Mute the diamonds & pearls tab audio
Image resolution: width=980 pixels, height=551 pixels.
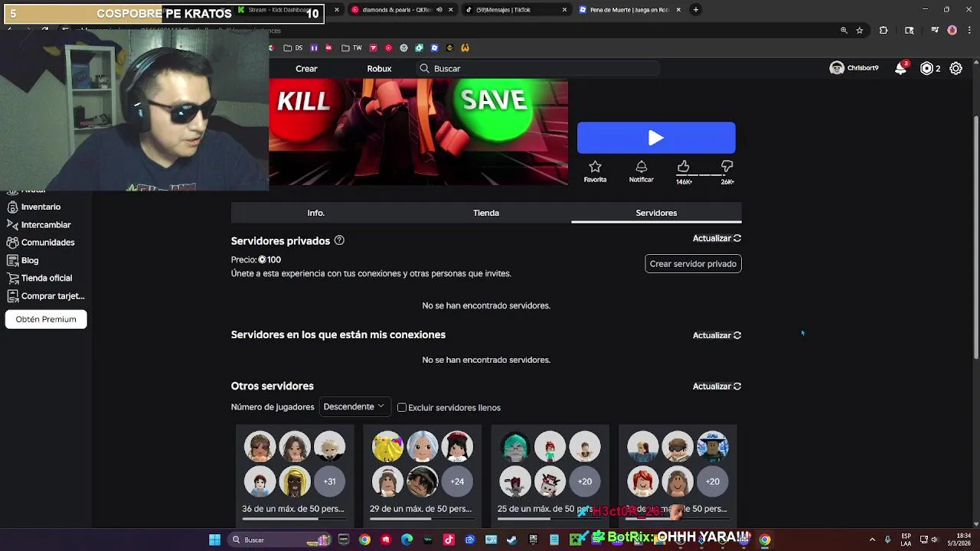coord(439,10)
